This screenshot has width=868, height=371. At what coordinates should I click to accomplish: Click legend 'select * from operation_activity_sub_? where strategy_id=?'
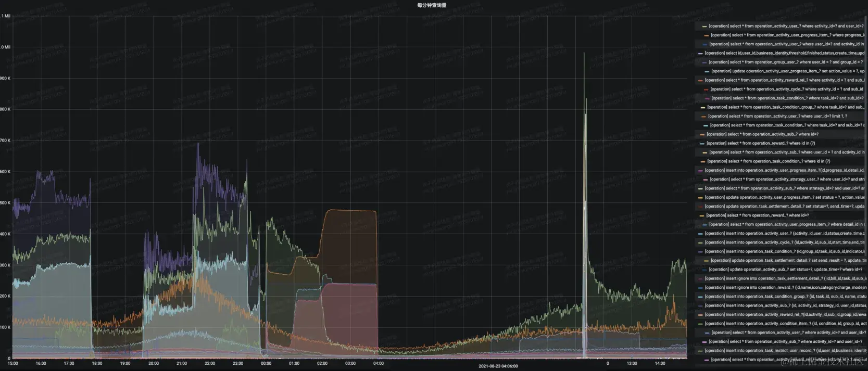[785, 188]
